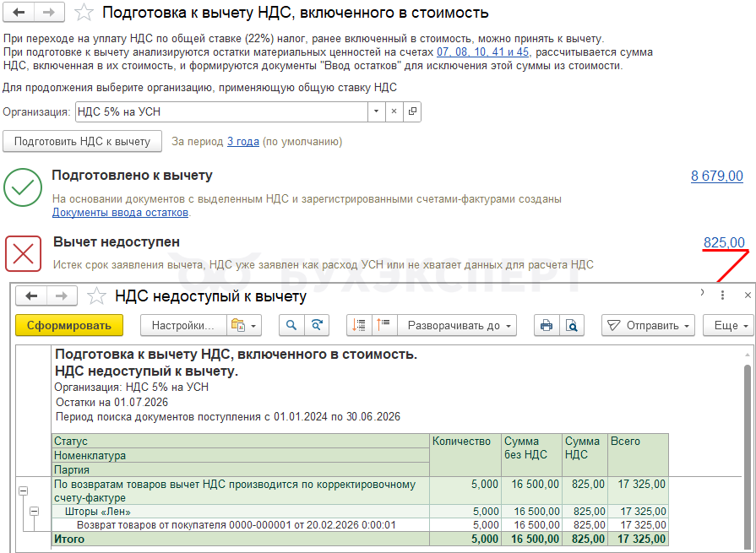Open the Настройки... button
The width and height of the screenshot is (756, 553).
pos(183,326)
